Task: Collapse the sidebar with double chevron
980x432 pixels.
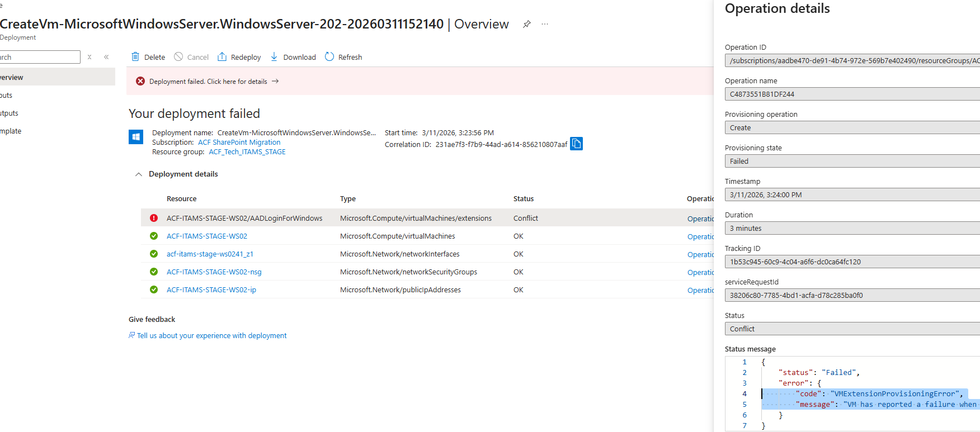Action: tap(106, 57)
